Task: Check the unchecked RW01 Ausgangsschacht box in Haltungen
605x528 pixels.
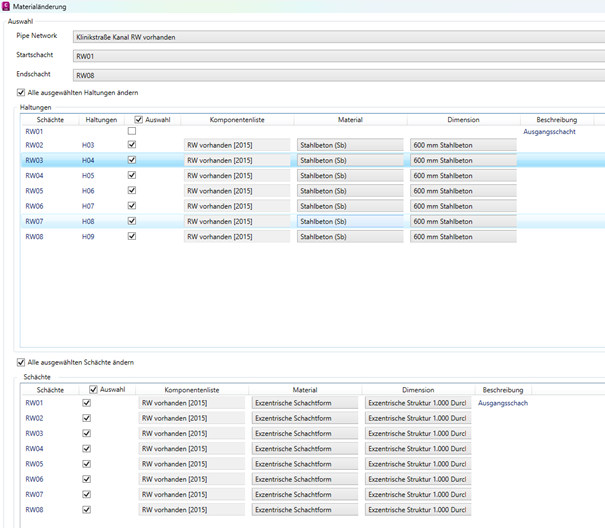Action: (131, 130)
